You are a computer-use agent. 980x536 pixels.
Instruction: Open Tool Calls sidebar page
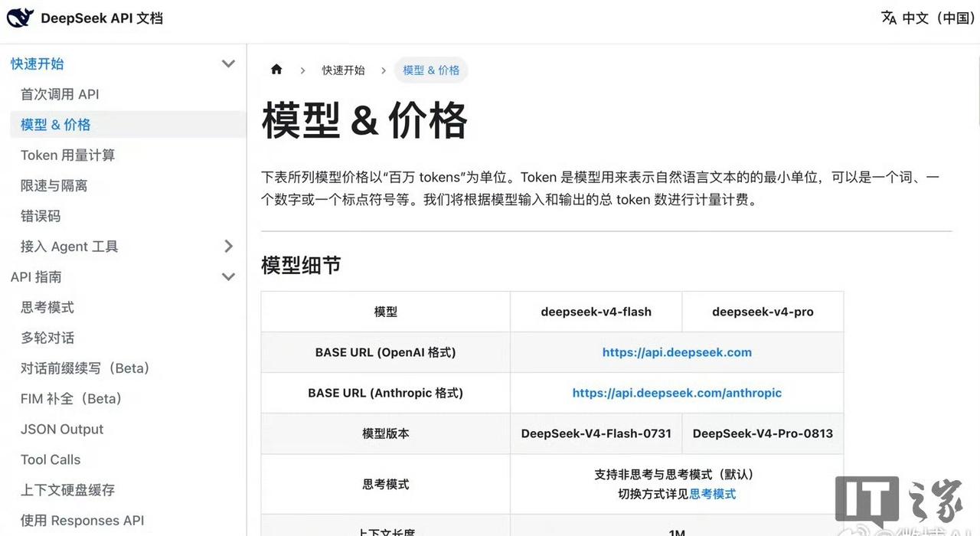tap(51, 459)
